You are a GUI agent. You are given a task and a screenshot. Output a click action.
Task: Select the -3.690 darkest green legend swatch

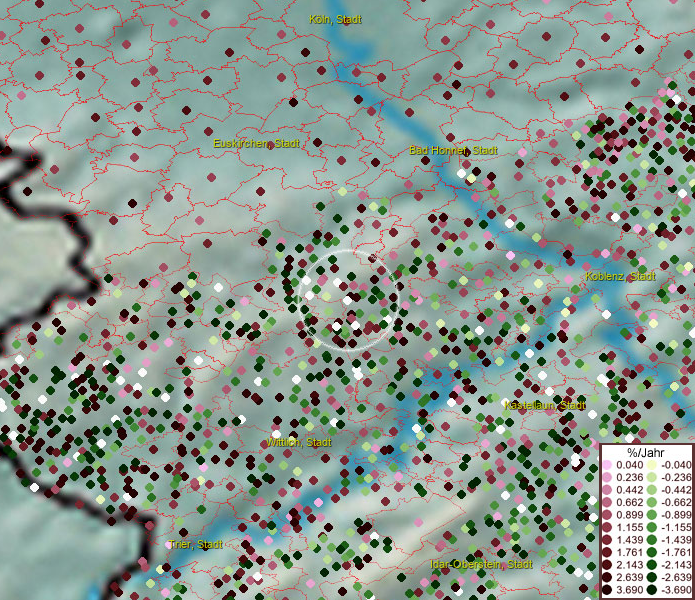[652, 591]
